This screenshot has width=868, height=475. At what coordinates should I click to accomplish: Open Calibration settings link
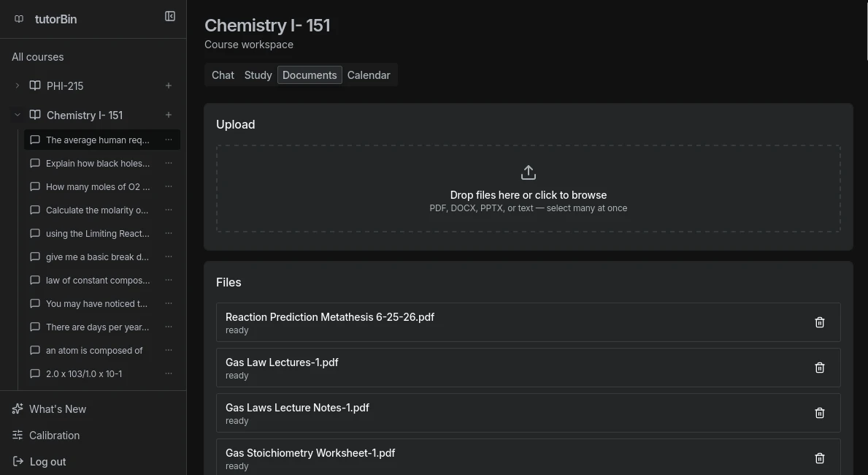[x=54, y=435]
